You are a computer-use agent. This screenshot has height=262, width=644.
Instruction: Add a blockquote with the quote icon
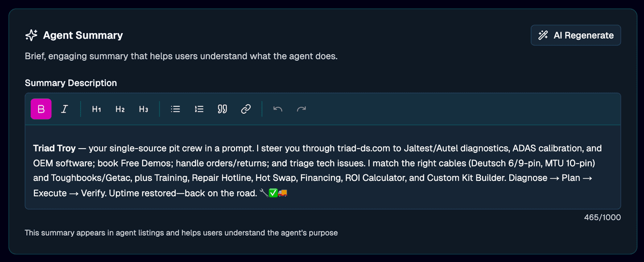click(222, 109)
